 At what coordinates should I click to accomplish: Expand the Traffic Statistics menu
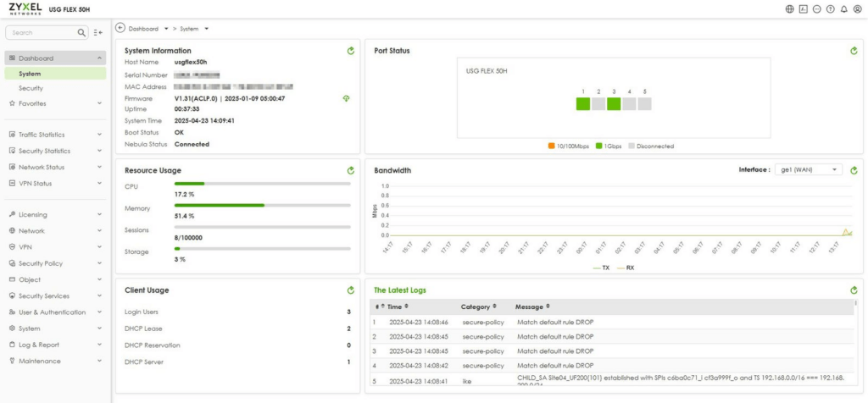point(55,135)
